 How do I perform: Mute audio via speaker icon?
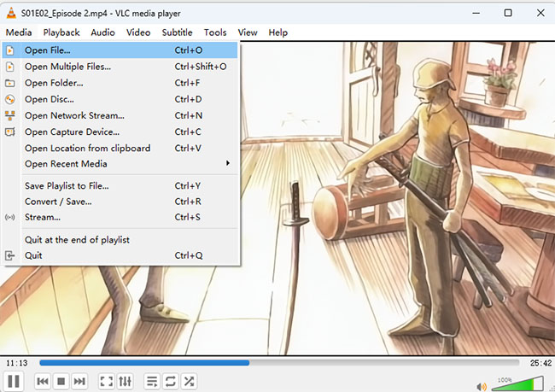(x=482, y=386)
